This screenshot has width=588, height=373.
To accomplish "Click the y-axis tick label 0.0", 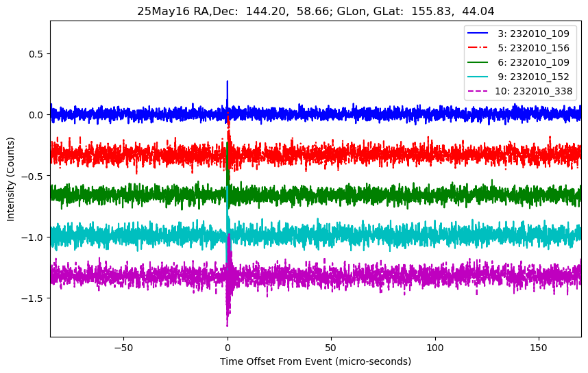I will point(36,115).
